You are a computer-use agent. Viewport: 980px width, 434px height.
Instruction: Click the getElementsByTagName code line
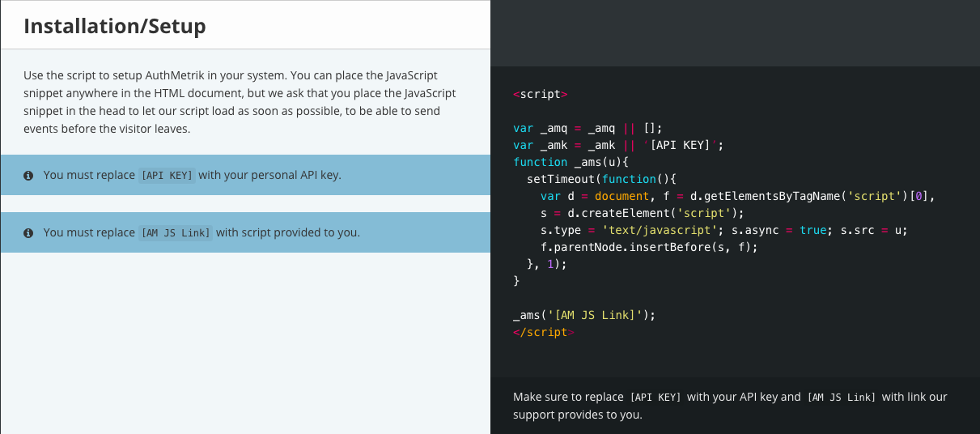(738, 196)
